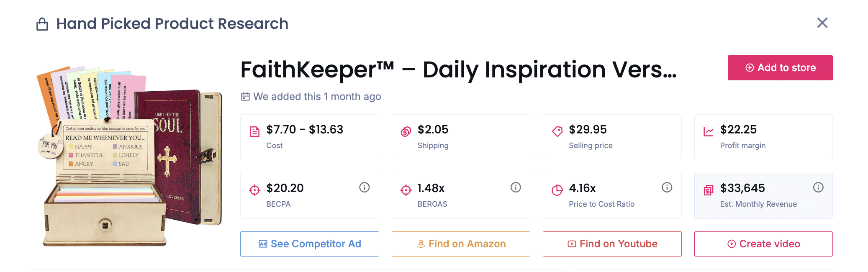Click the Est. Monthly Revenue receipt icon
868x272 pixels.
[x=709, y=190]
